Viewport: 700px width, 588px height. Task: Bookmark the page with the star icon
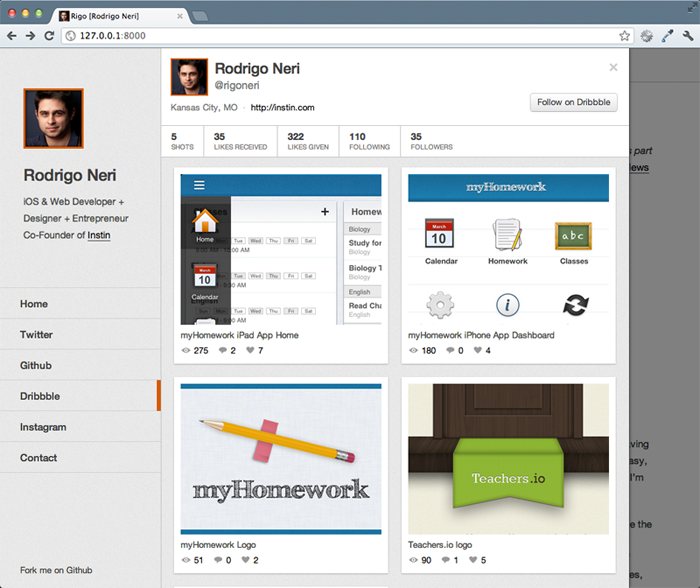point(625,36)
